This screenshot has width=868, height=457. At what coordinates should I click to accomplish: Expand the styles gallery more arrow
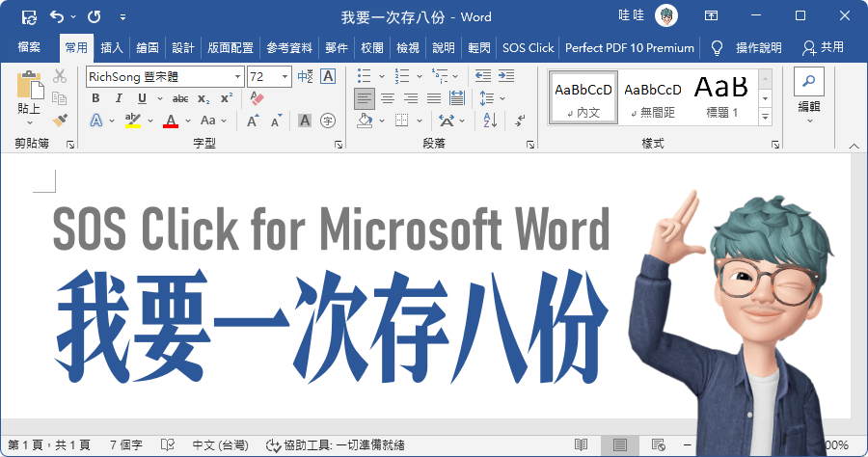765,117
